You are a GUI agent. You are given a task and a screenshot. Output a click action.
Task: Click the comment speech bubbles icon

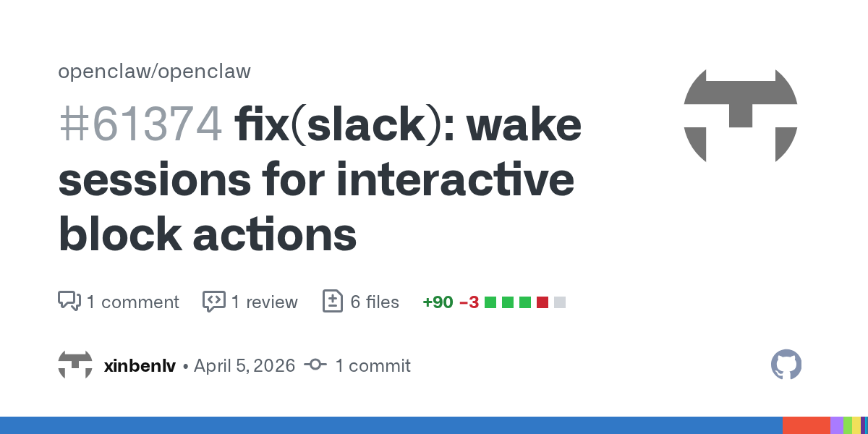point(69,301)
